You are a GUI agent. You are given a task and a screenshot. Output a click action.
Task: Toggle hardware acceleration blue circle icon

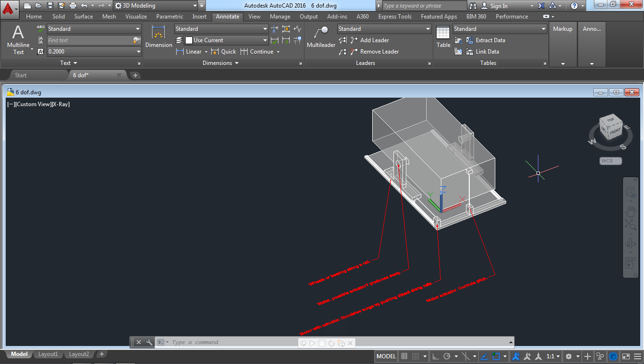click(x=613, y=356)
